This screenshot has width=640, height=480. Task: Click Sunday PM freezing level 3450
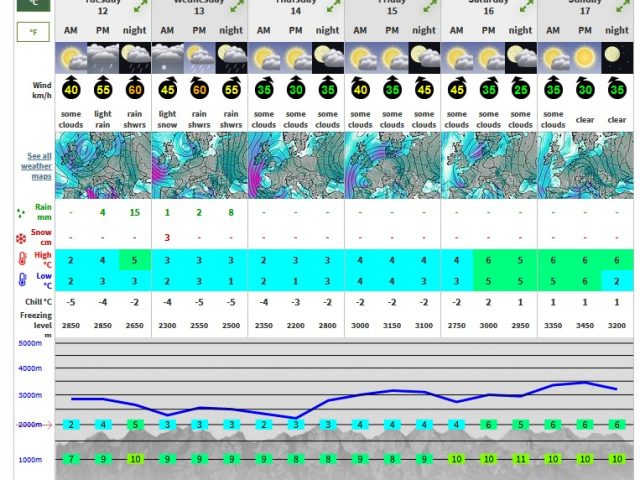click(585, 325)
